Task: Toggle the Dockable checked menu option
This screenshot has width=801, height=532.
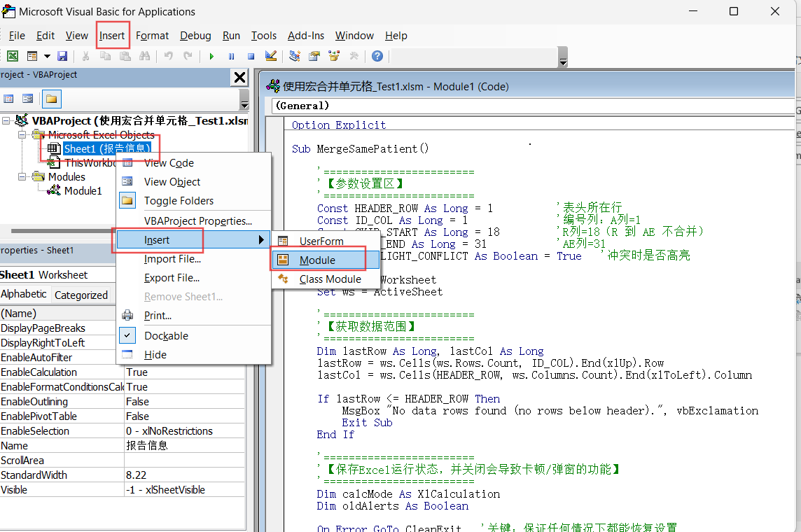Action: [x=194, y=336]
